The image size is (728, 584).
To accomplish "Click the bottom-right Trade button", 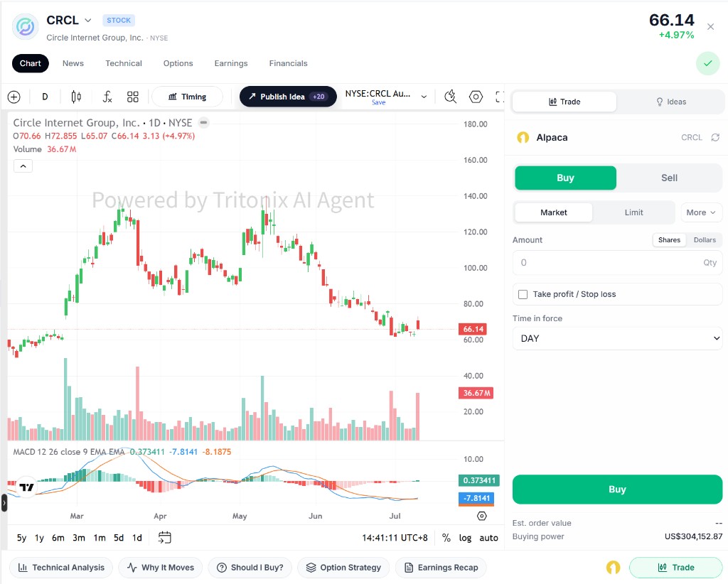I will point(676,567).
